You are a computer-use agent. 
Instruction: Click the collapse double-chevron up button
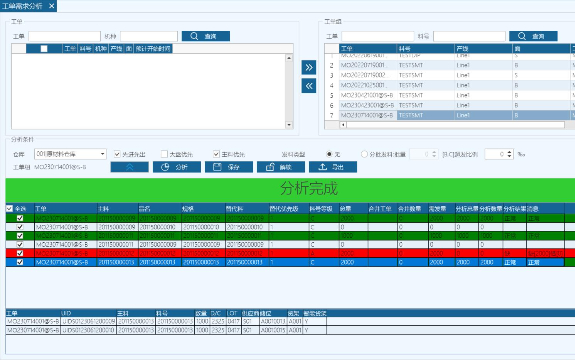[129, 167]
